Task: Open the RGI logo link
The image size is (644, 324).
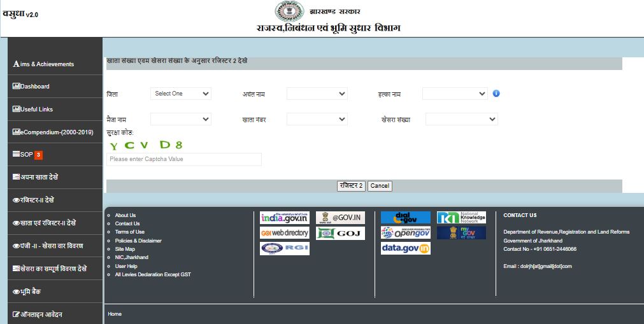Action: click(x=285, y=248)
